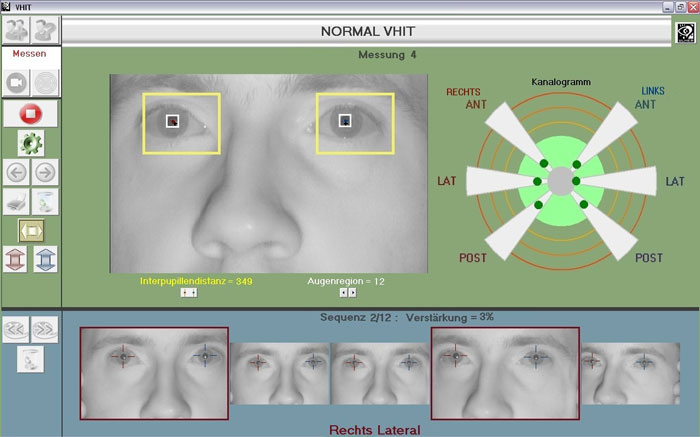
Task: Click the blue vertical arrows button
Action: pos(46,259)
